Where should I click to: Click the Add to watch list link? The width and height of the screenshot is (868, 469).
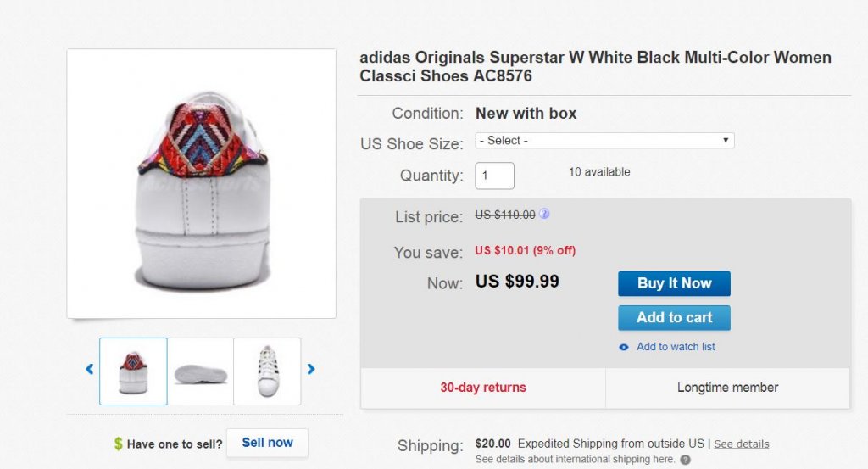click(x=676, y=347)
